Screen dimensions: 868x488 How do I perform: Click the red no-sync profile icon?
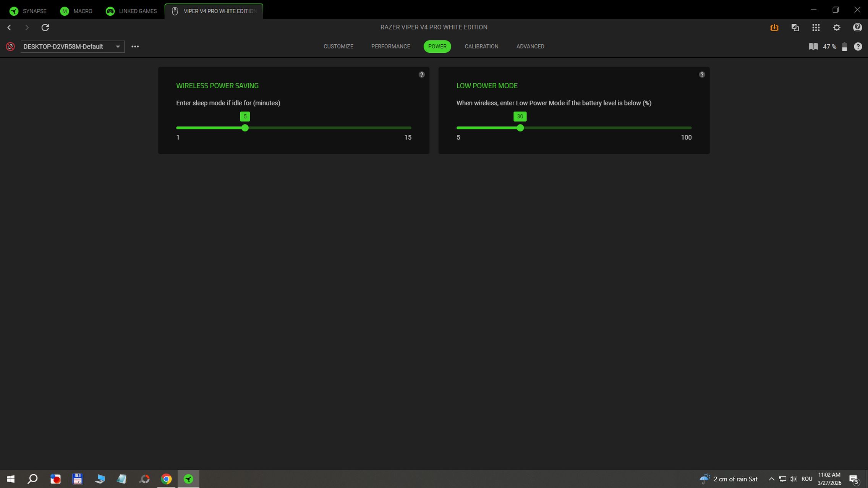tap(10, 47)
